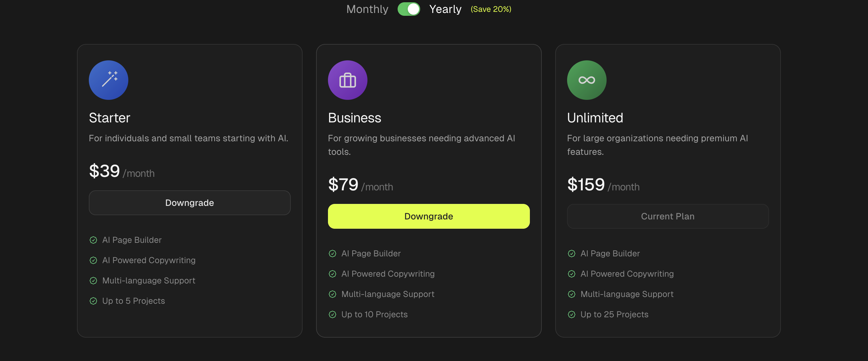This screenshot has height=361, width=868.
Task: Click Business's AI Powered Copywriting check icon
Action: click(x=332, y=274)
